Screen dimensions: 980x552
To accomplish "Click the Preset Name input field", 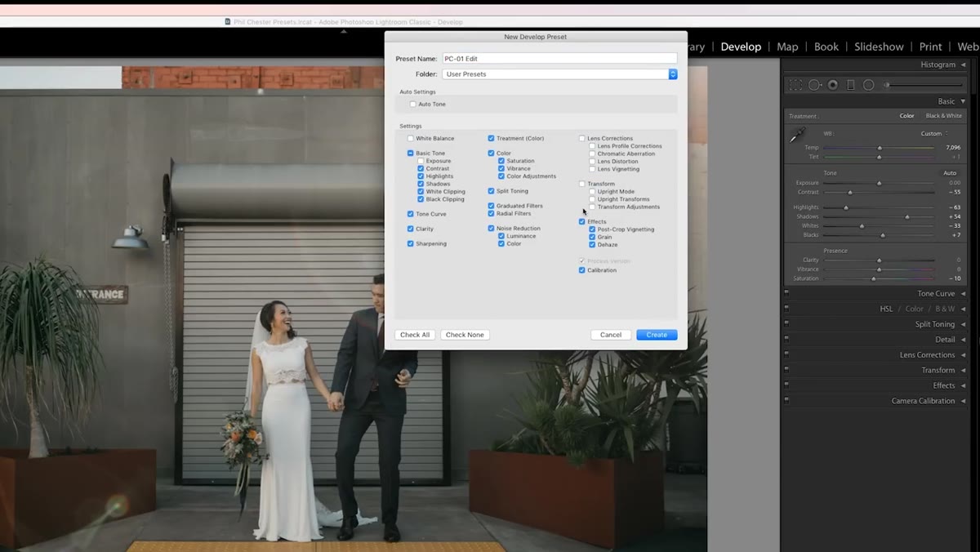I will pos(559,59).
